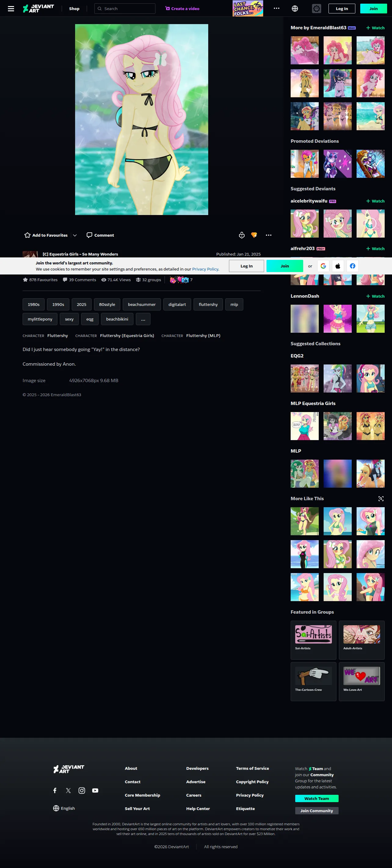This screenshot has height=868, width=392.
Task: Click the comment speech bubble icon
Action: pyautogui.click(x=89, y=235)
